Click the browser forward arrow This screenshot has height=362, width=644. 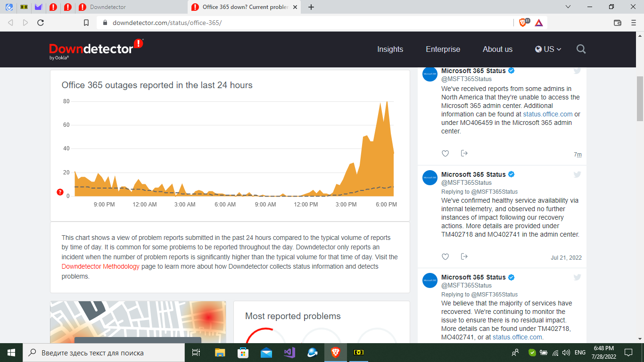click(25, 23)
